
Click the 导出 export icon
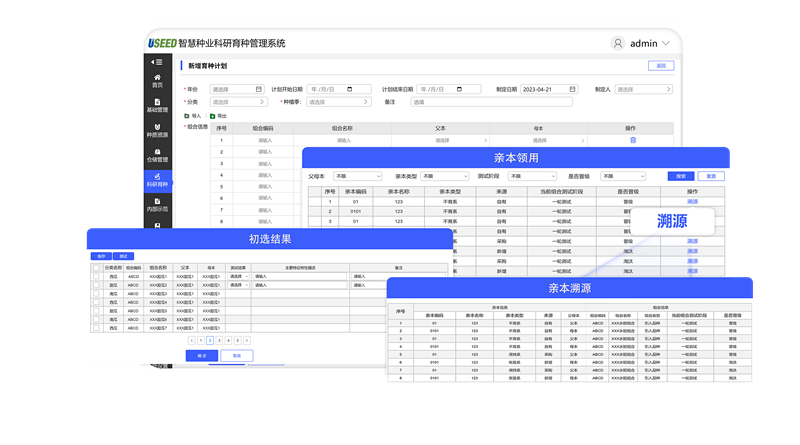pyautogui.click(x=212, y=116)
